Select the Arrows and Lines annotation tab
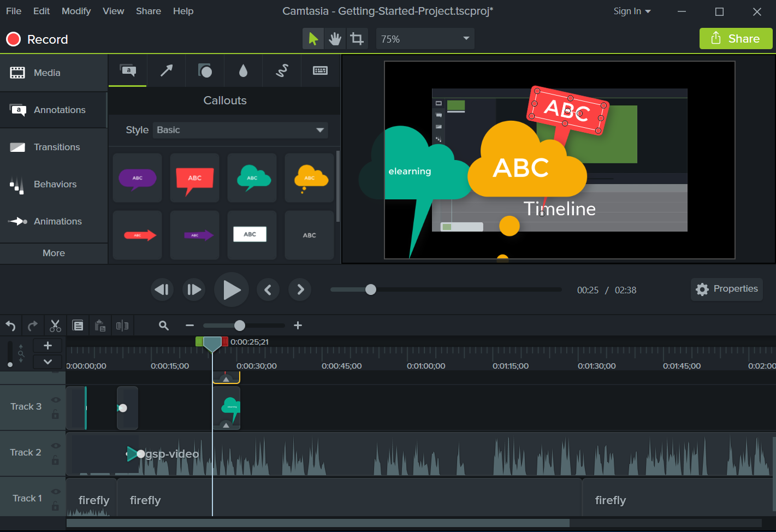 click(166, 70)
